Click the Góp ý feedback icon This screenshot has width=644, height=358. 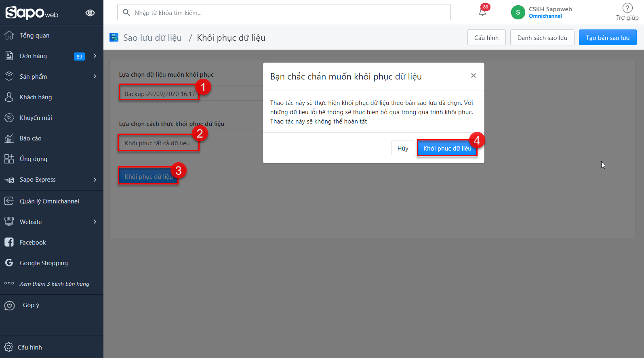pyautogui.click(x=9, y=306)
